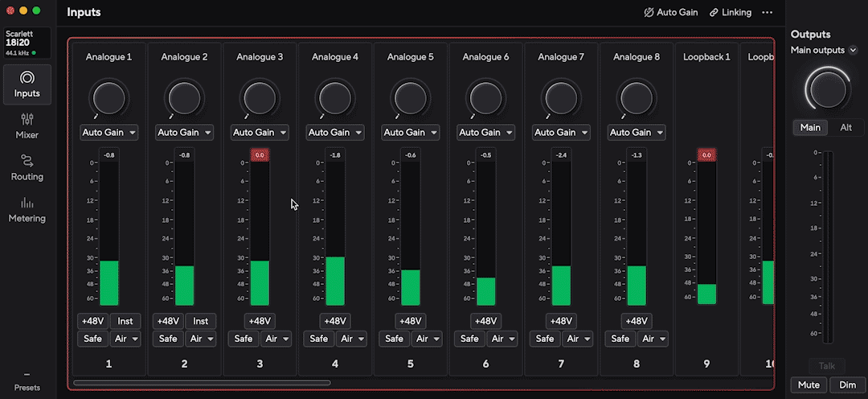Toggle Inst mode on Analogue 2
The height and width of the screenshot is (399, 868).
click(200, 321)
